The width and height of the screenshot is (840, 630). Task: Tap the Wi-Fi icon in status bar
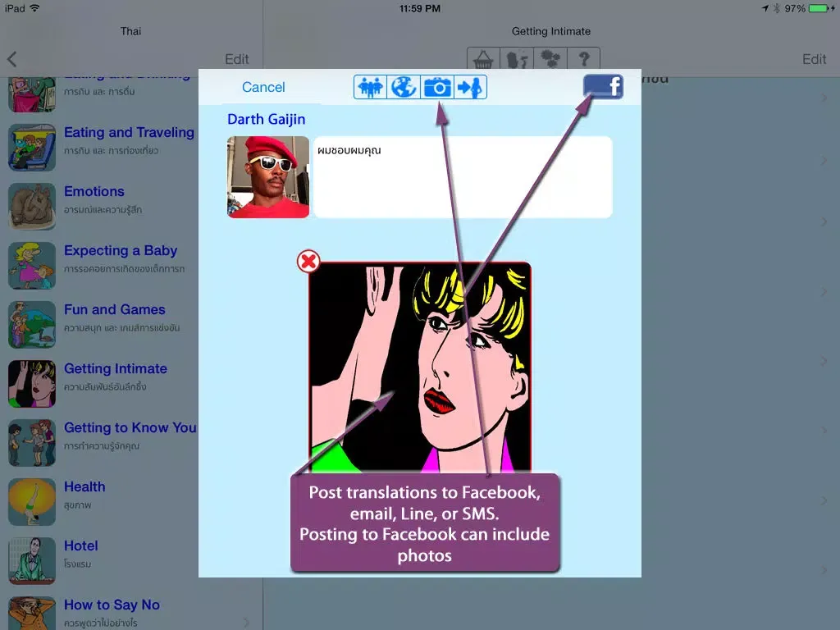coord(34,8)
